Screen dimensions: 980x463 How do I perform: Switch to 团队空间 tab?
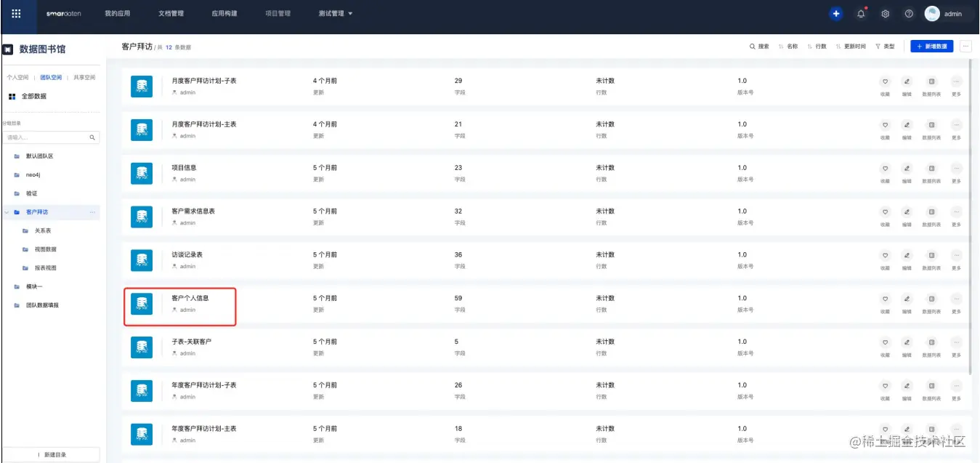51,77
